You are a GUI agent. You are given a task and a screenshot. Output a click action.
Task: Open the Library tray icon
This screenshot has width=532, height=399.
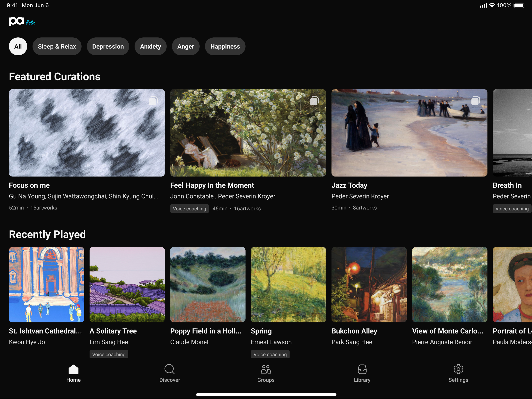tap(362, 369)
